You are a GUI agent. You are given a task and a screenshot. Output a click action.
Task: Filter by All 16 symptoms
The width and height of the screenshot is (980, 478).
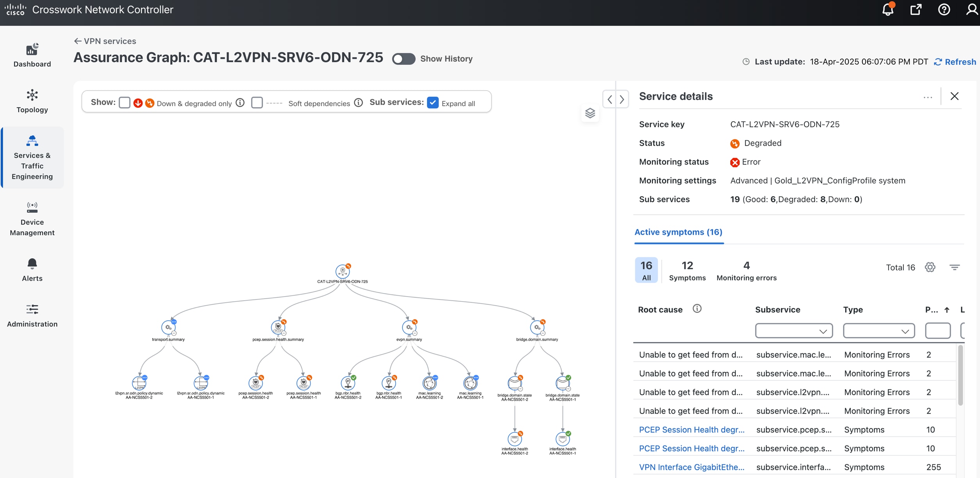coord(646,270)
